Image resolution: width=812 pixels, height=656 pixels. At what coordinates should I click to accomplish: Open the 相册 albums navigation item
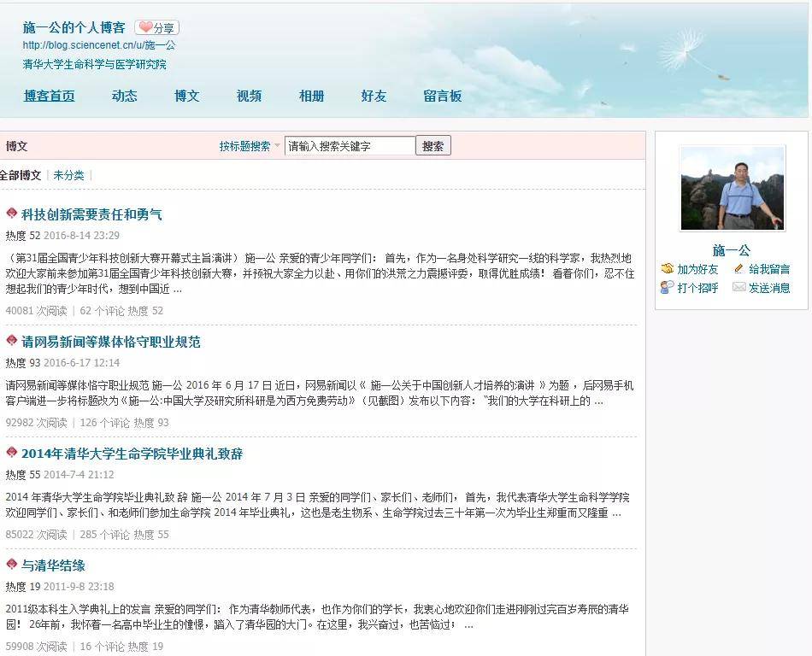pos(311,96)
